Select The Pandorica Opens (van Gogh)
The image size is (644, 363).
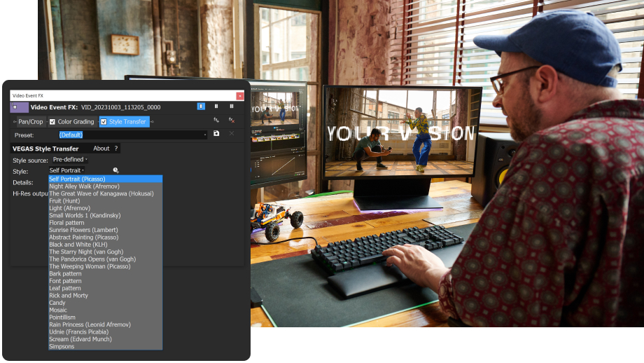[x=106, y=259]
